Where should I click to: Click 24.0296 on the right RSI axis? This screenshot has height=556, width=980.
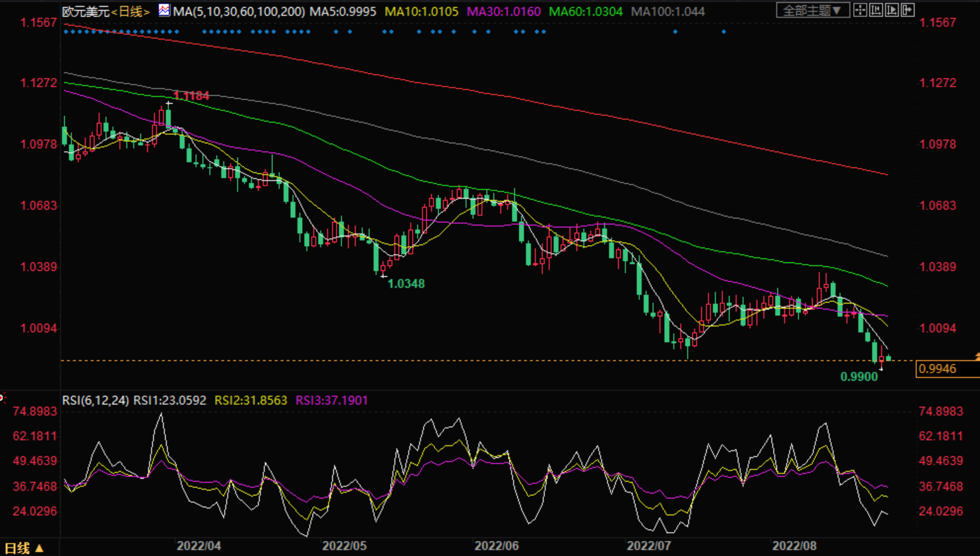point(941,511)
